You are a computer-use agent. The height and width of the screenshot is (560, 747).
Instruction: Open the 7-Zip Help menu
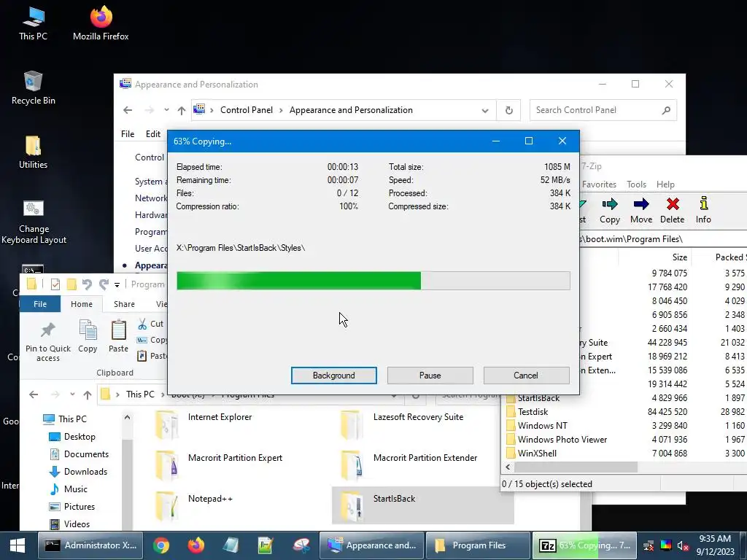[x=665, y=184]
